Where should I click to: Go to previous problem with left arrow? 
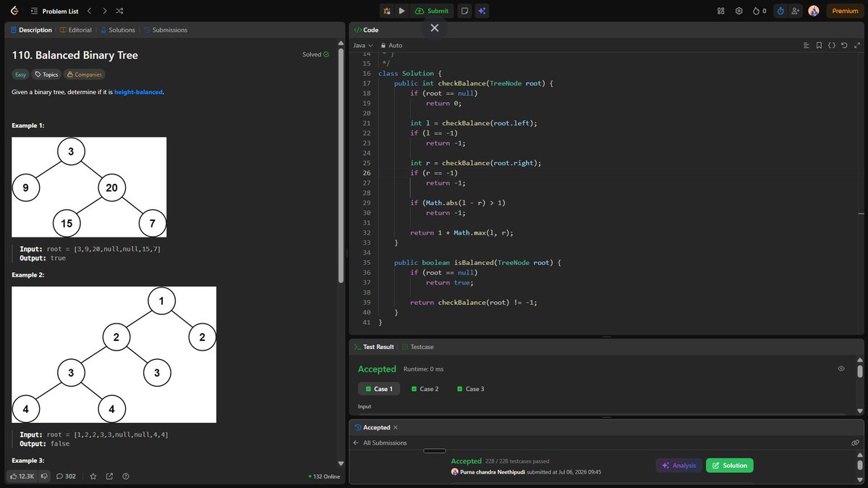(x=89, y=11)
